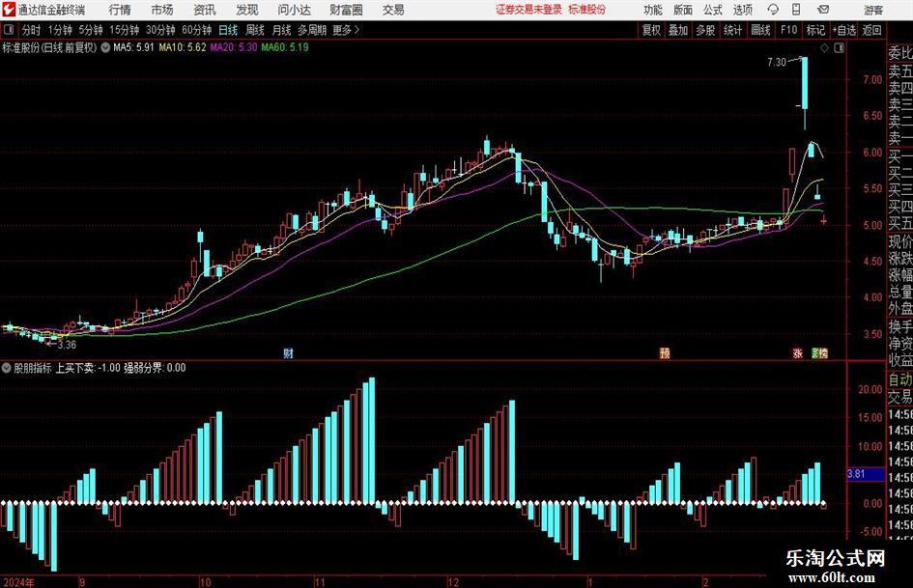Open the 财富圈 menu

tap(346, 10)
